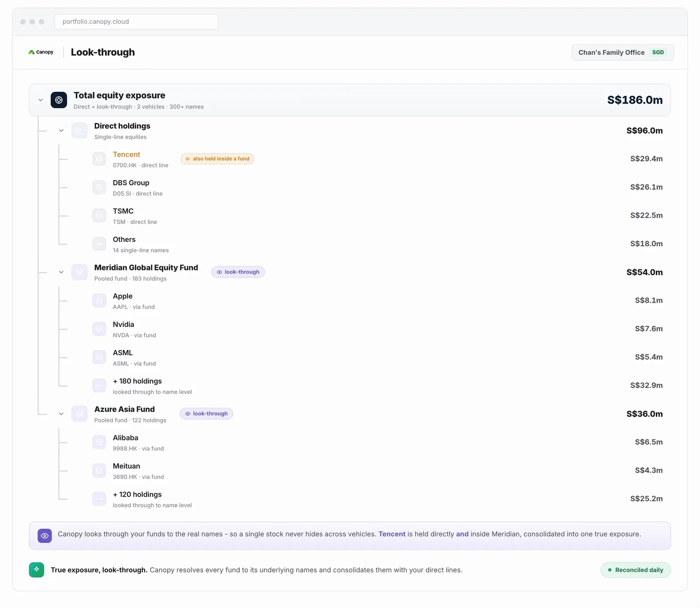The width and height of the screenshot is (700, 608).
Task: Click the S$26.1m DBS Group value
Action: (x=646, y=187)
